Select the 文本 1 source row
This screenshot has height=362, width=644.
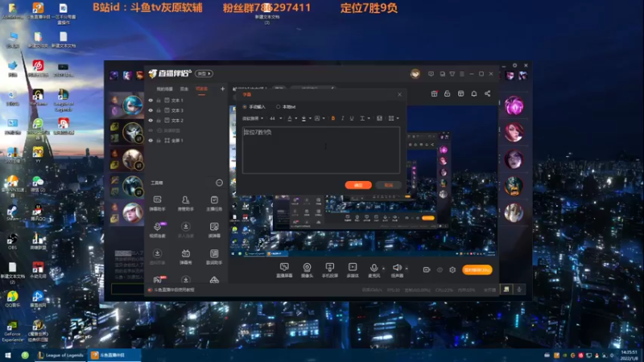(187, 100)
